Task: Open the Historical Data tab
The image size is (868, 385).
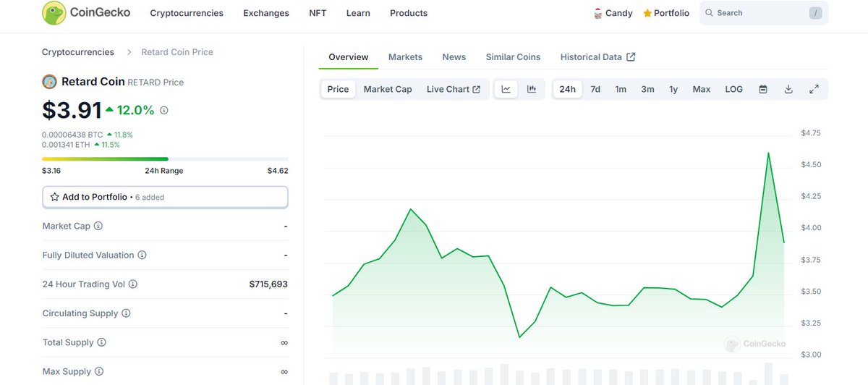Action: pos(597,56)
